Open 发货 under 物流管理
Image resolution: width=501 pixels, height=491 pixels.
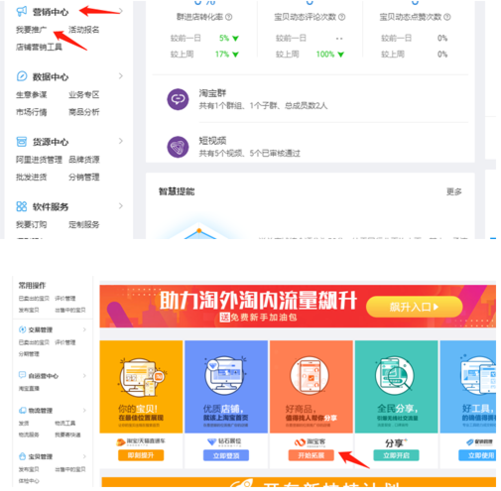24,423
